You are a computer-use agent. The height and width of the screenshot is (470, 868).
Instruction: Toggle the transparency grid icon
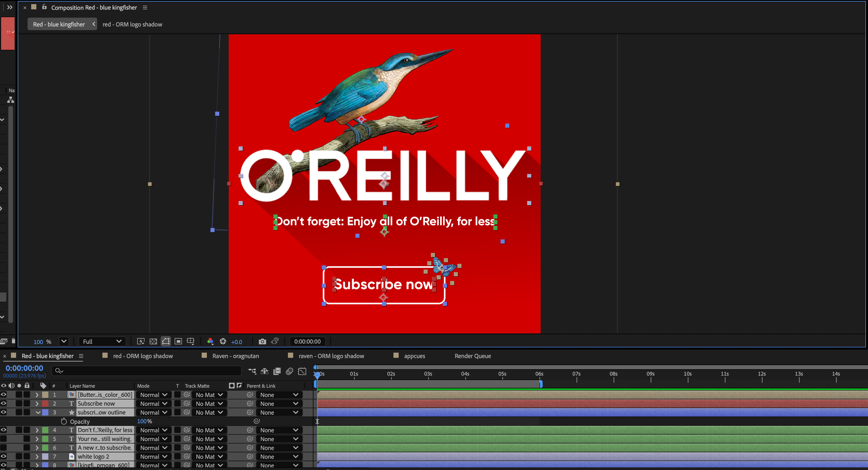(153, 341)
